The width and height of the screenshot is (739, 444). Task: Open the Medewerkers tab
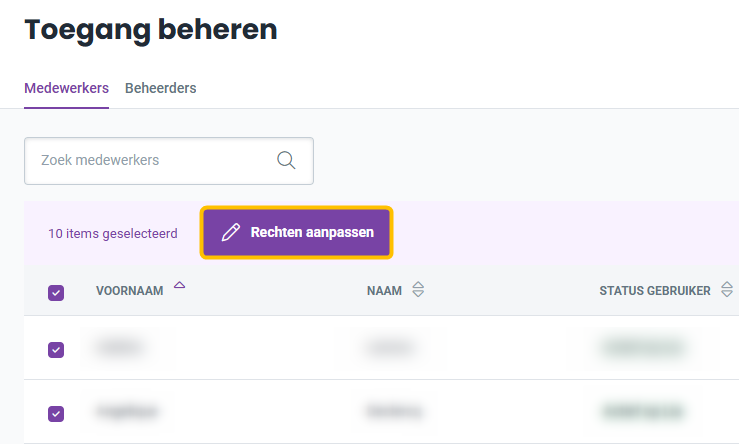point(66,88)
